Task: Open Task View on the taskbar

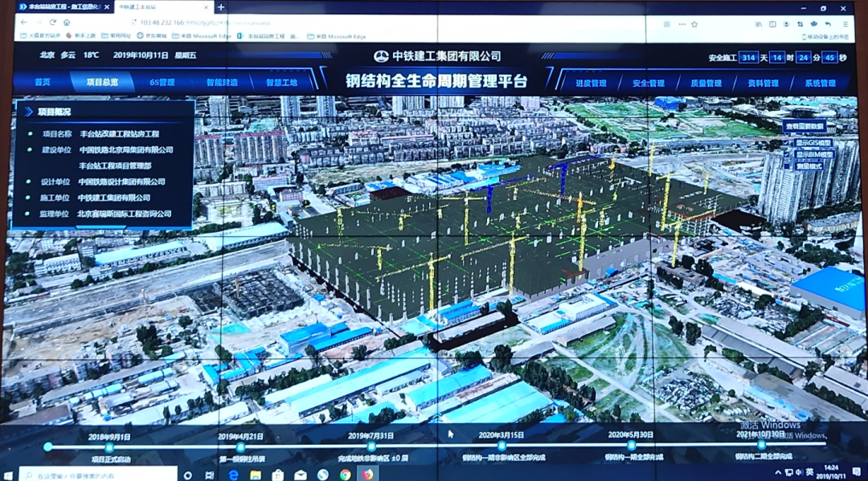Action: [x=209, y=475]
